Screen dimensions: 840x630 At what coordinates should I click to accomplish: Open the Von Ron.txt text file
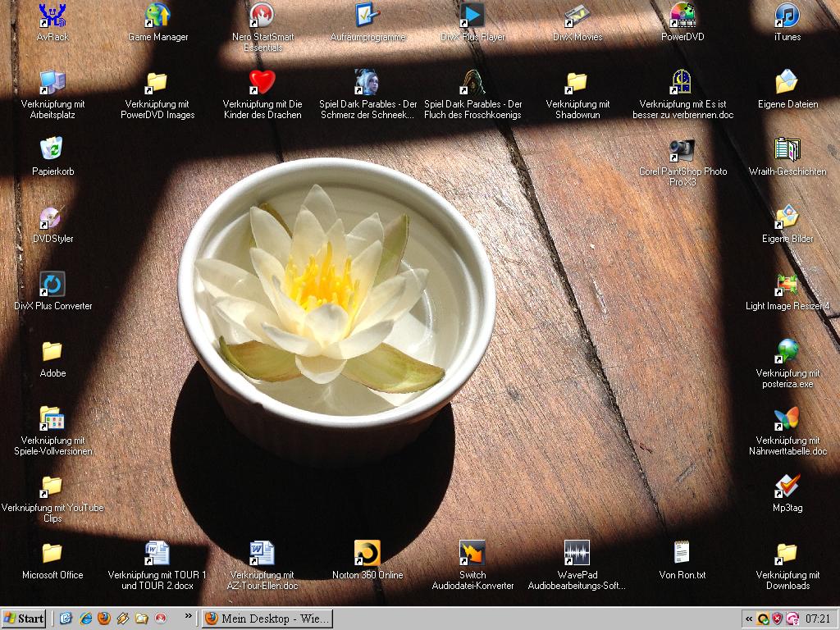[x=682, y=554]
